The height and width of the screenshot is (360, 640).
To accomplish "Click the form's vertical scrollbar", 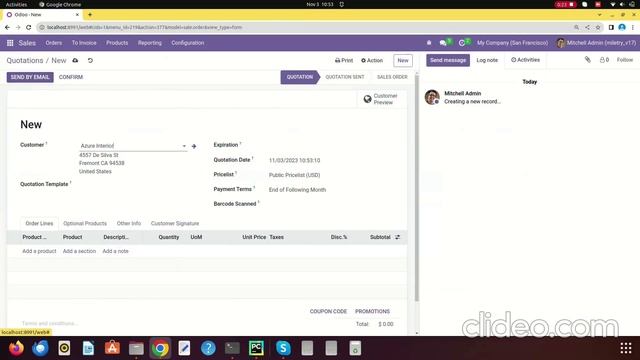I will tap(417, 188).
